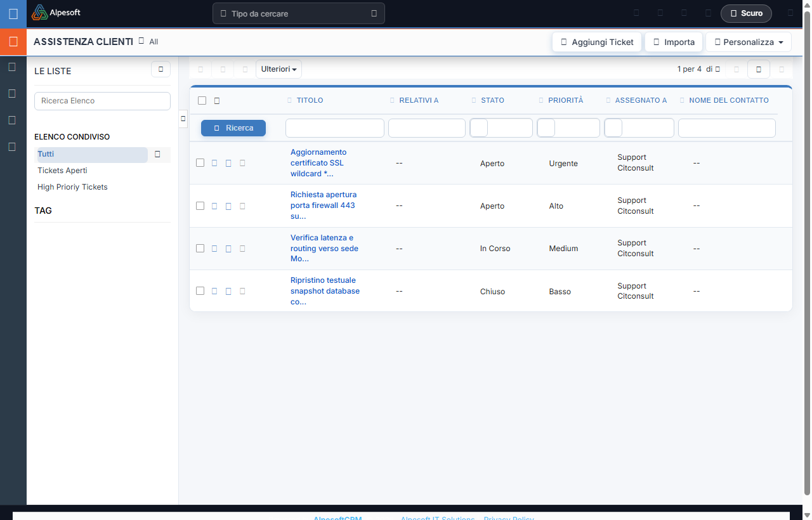The image size is (812, 520).
Task: Select the Aggiornamento certificato SSL ticket checkbox
Action: (200, 163)
